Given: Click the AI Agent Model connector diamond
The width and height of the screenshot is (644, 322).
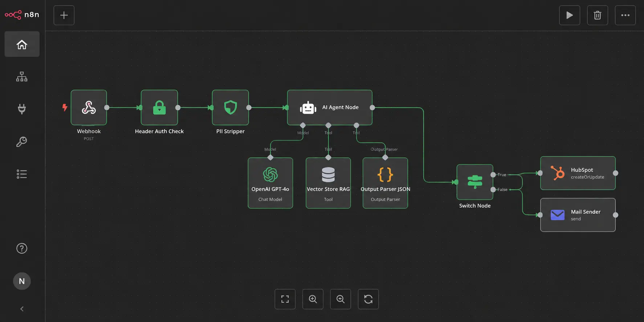Looking at the screenshot, I should (303, 125).
